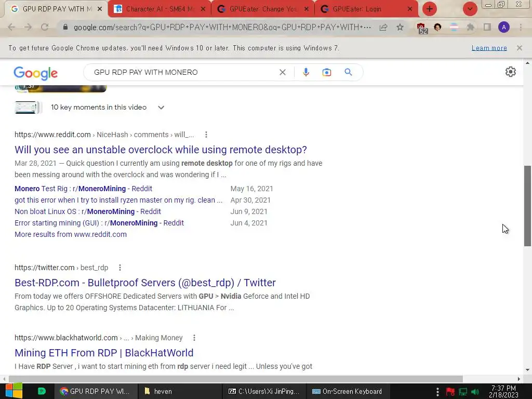The width and height of the screenshot is (532, 399).
Task: Click the taskbar clock showing 7:37 PM
Action: [x=503, y=391]
